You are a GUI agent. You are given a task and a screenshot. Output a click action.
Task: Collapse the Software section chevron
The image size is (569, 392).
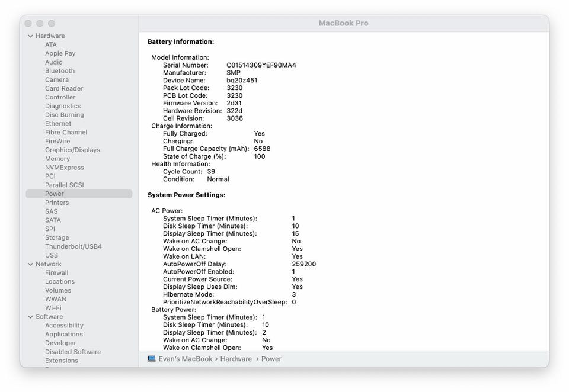click(x=30, y=317)
